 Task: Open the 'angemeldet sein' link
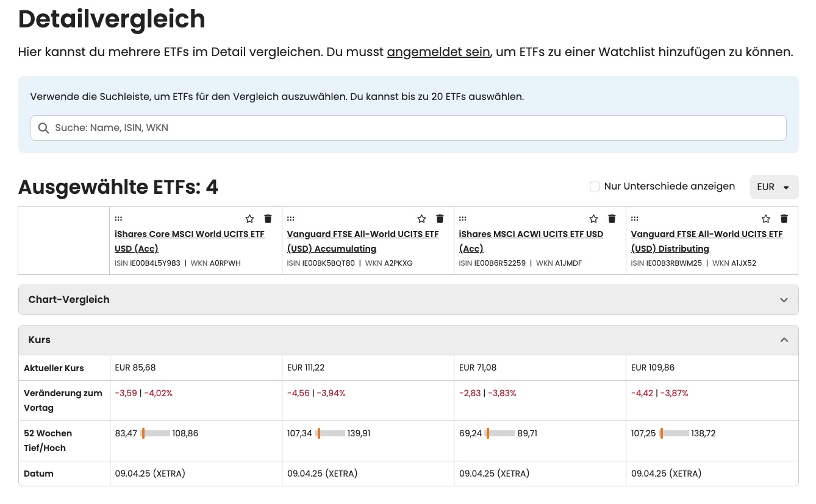tap(438, 52)
